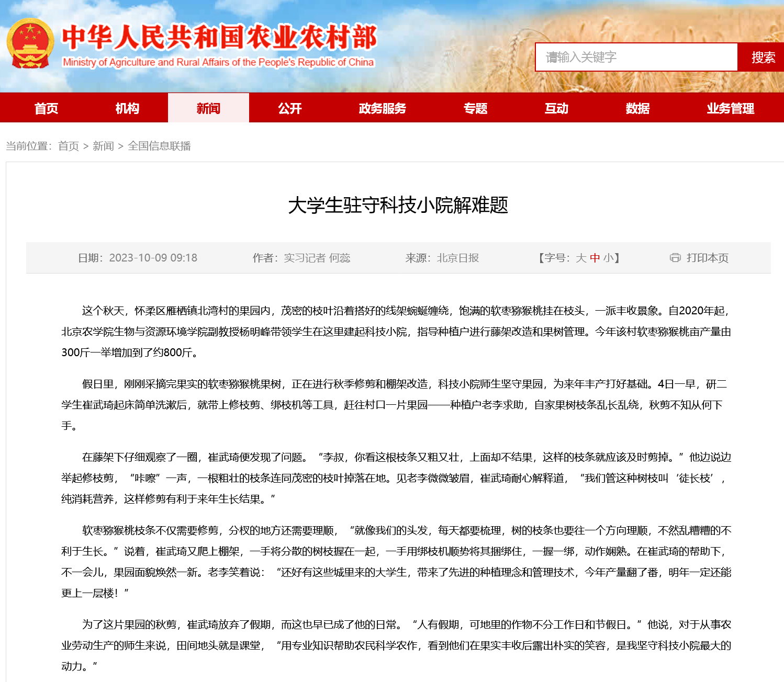Click 全国信息联播 breadcrumb link
The image size is (784, 682).
point(159,146)
